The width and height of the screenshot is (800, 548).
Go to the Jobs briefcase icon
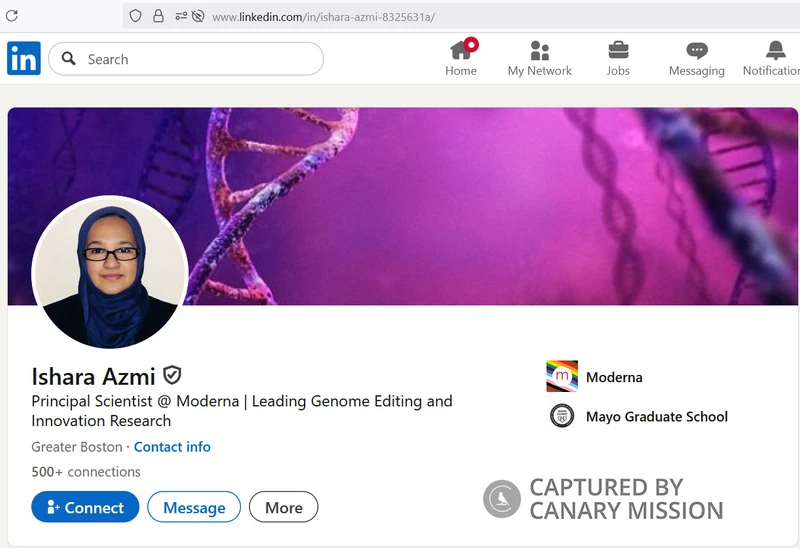click(618, 51)
